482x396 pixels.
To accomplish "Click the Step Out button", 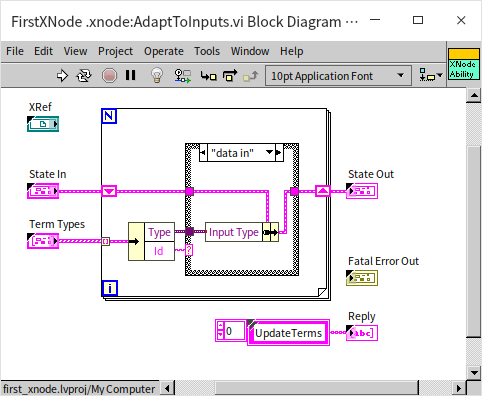I will tap(251, 76).
